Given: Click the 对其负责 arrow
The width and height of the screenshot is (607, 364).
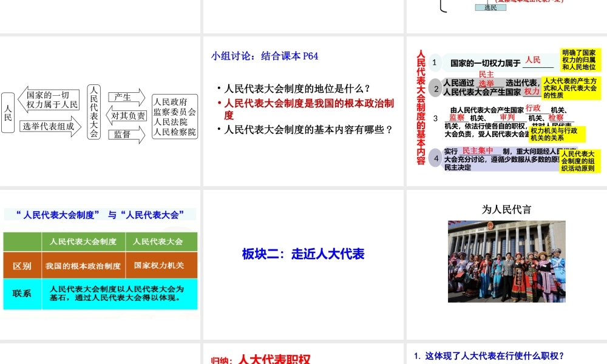Looking at the screenshot, I should click(x=127, y=116).
